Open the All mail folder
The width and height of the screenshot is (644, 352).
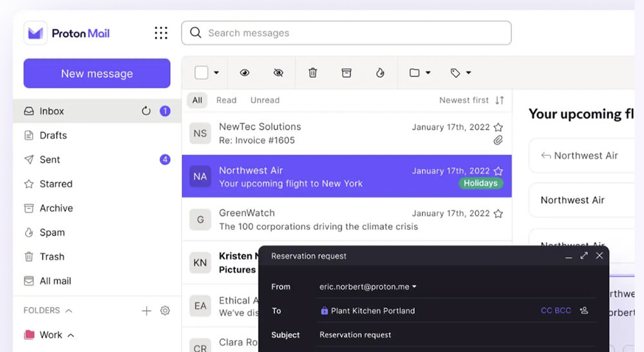[x=97, y=281]
